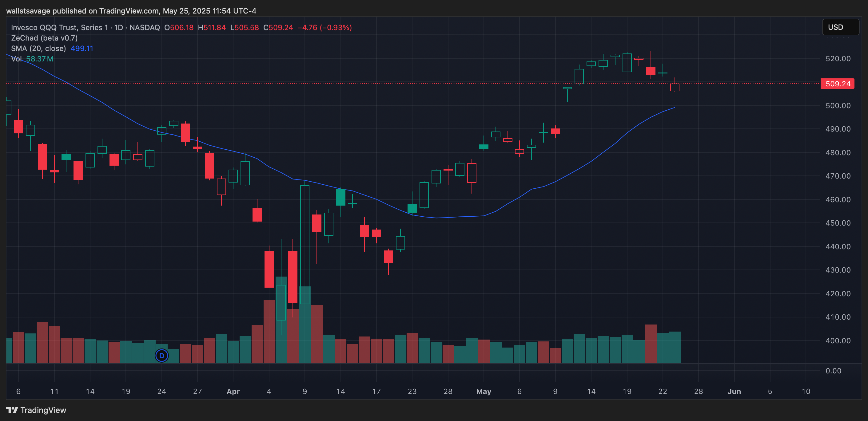Select the Vol indicator legend

[x=16, y=59]
